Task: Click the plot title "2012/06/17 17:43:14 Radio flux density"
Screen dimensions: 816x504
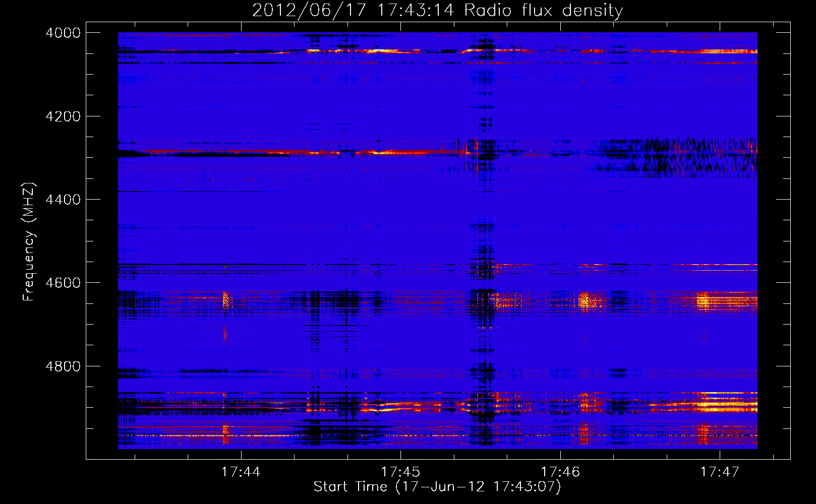Action: (x=437, y=10)
